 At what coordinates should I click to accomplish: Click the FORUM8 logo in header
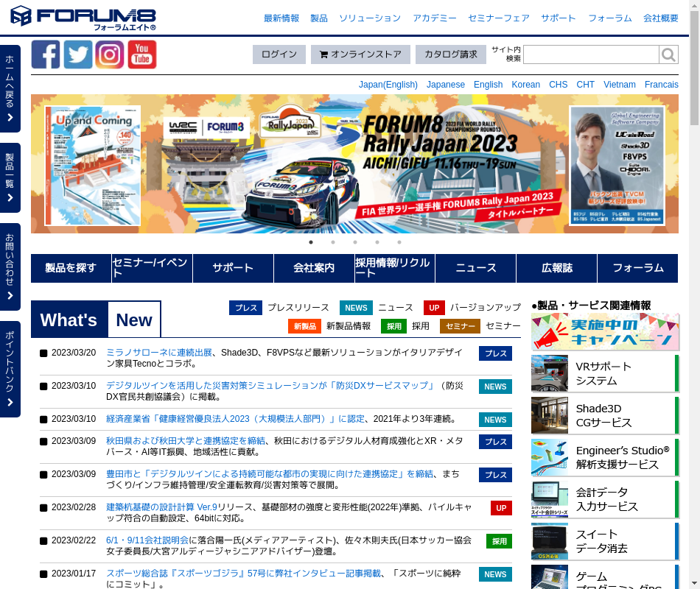click(83, 17)
